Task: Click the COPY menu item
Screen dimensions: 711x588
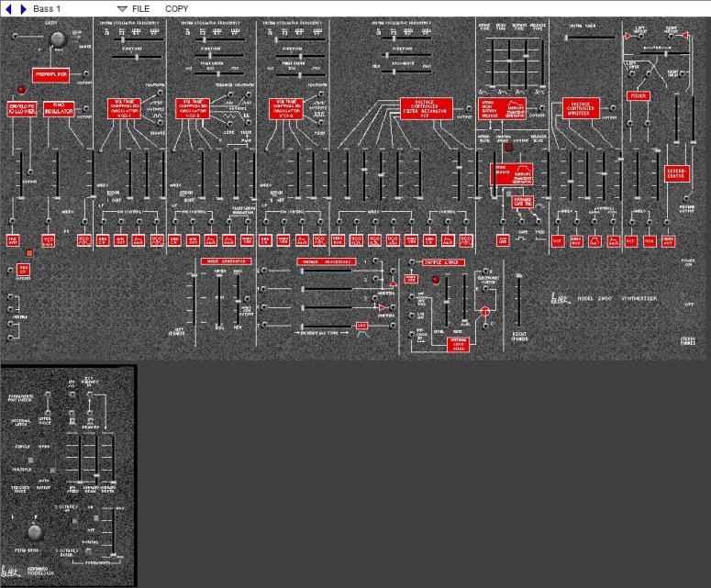Action: coord(177,8)
